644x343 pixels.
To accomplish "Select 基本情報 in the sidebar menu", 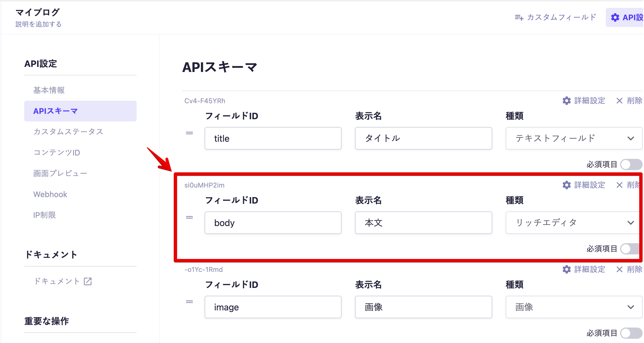I will click(x=49, y=90).
